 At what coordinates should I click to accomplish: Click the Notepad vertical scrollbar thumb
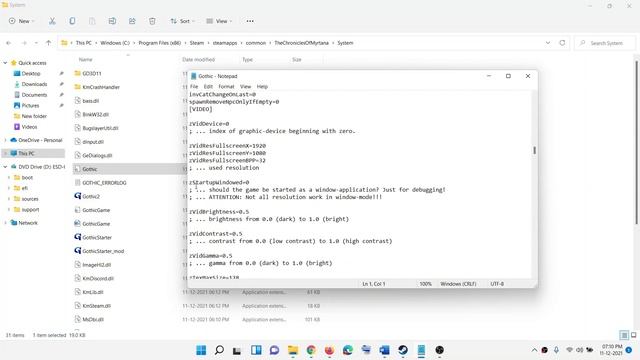tap(534, 150)
